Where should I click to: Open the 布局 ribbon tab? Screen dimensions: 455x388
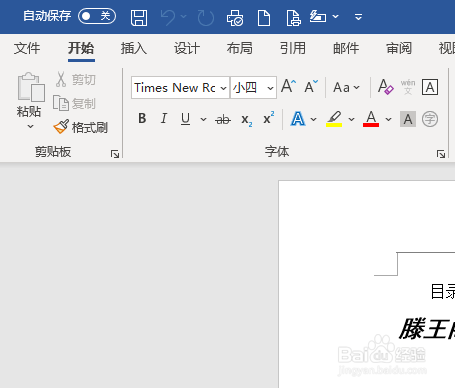pyautogui.click(x=240, y=48)
